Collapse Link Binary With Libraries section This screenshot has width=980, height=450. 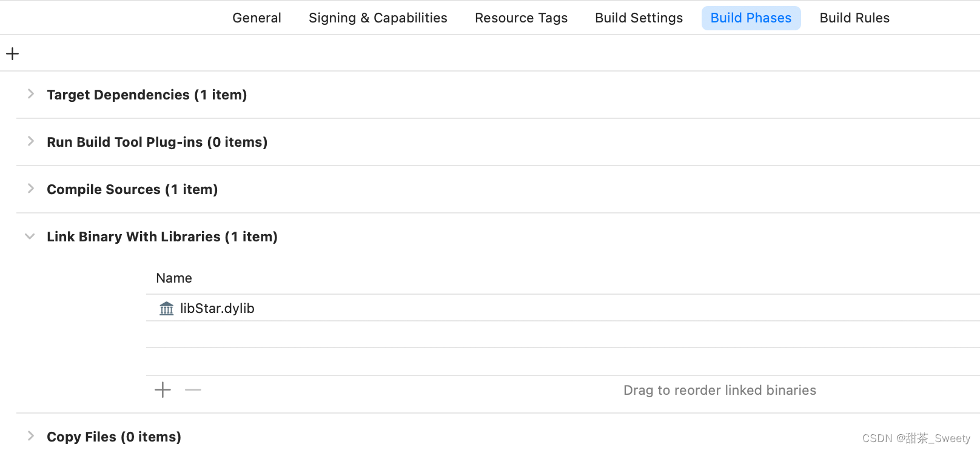30,237
